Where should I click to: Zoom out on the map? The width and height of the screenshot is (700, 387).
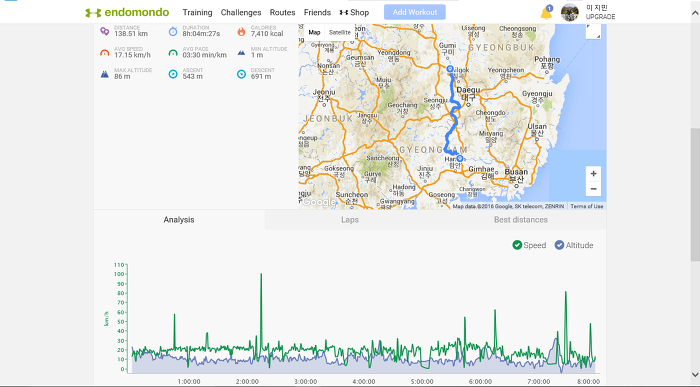[593, 189]
